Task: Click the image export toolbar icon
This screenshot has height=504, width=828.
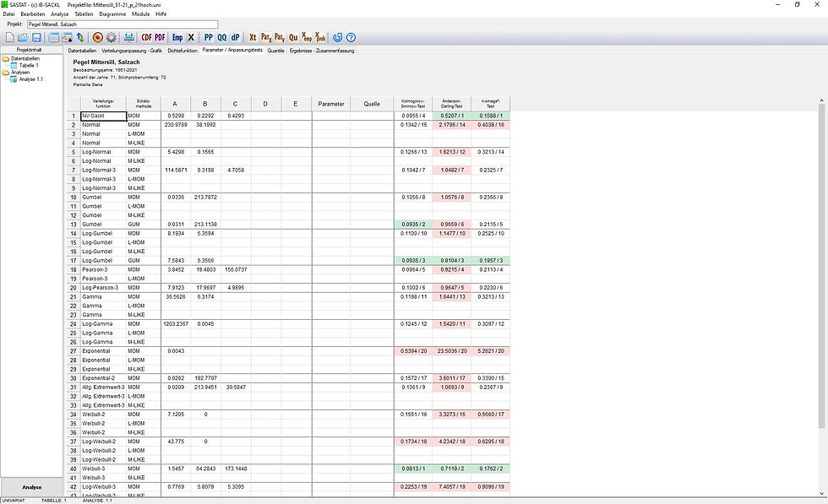Action: (x=67, y=37)
